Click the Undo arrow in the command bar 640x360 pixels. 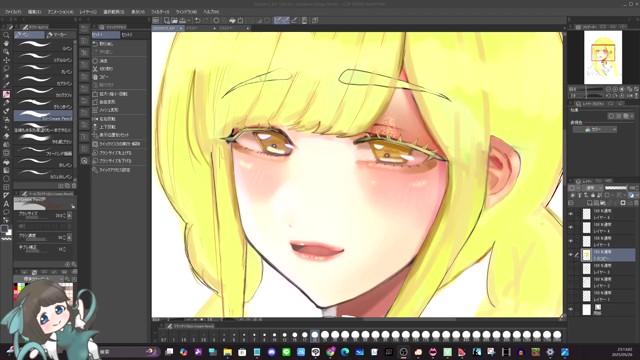[x=198, y=20]
